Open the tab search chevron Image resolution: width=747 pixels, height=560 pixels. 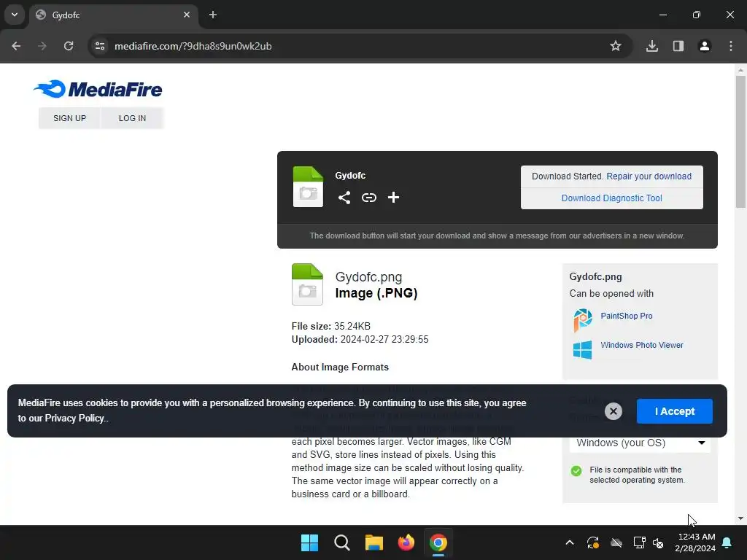coord(15,15)
